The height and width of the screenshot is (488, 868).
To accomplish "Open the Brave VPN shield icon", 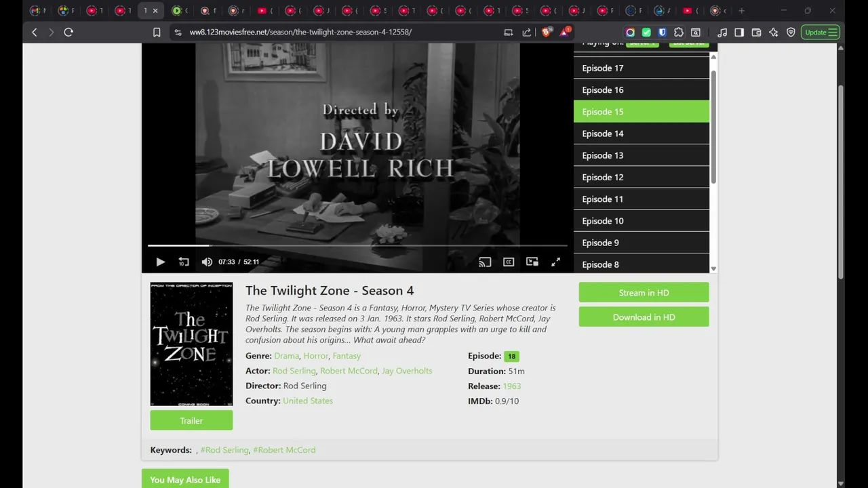I will 791,32.
